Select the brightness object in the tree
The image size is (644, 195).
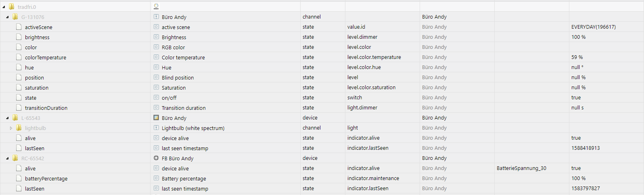[x=37, y=37]
